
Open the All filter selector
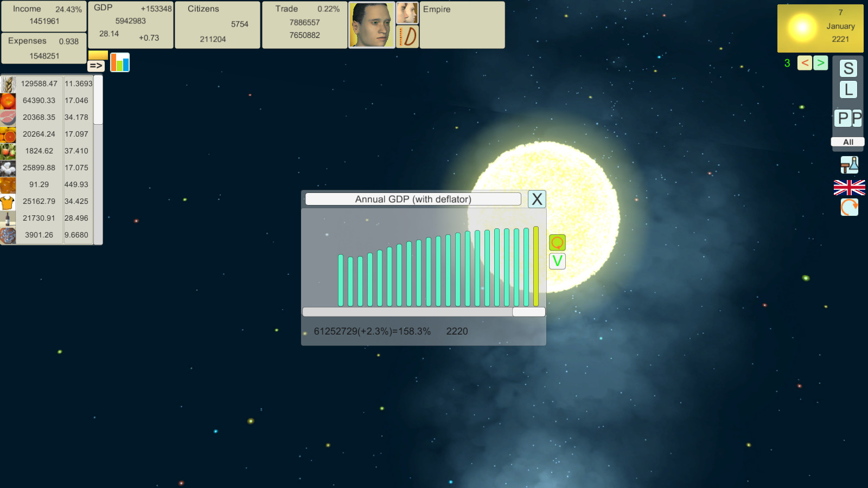[x=848, y=142]
